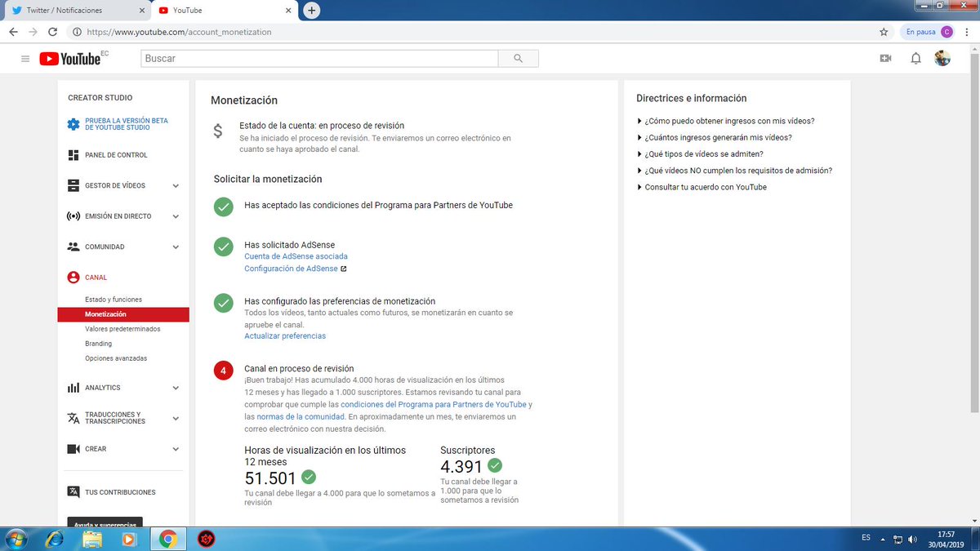Click the Analytics bar chart icon
Screen dimensions: 980x551
73,388
